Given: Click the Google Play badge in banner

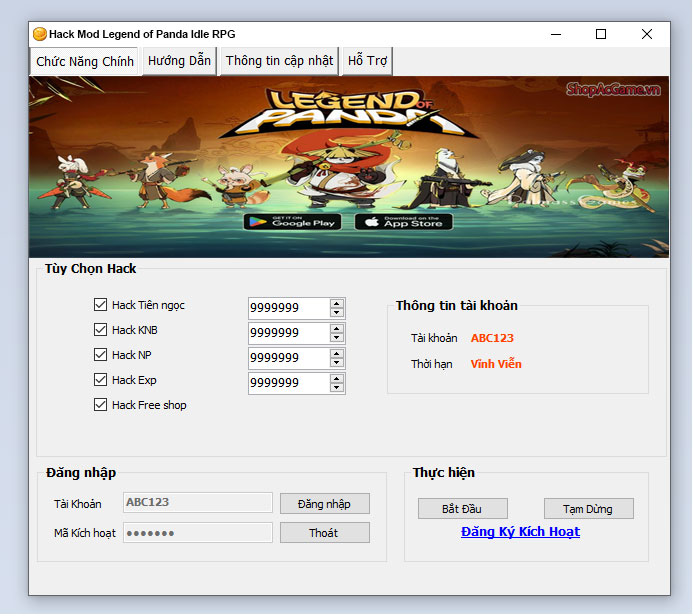Looking at the screenshot, I should 291,222.
